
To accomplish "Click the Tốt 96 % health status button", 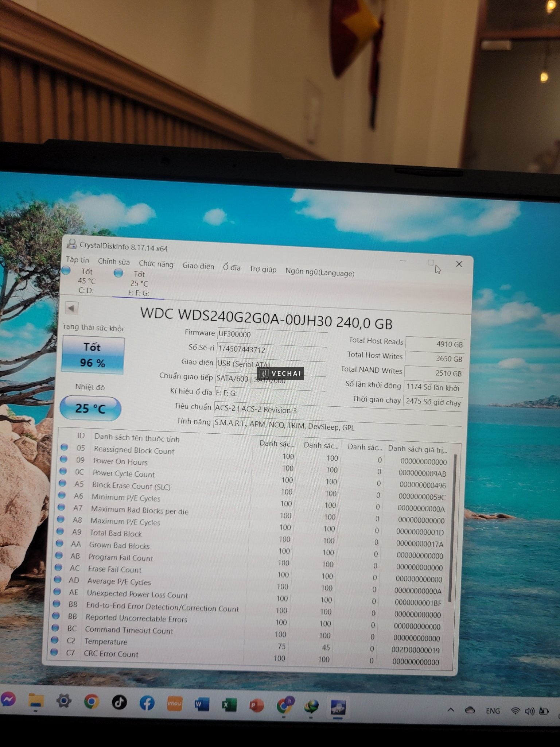I will pos(93,355).
